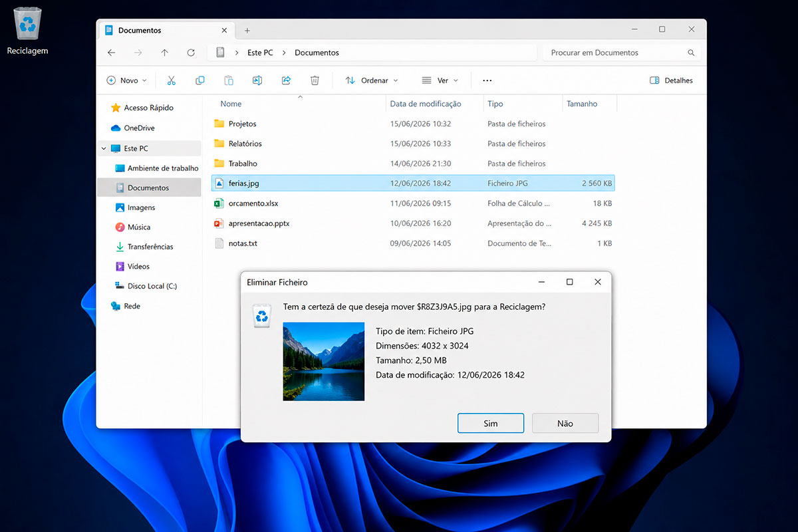The width and height of the screenshot is (798, 532).
Task: Open Transferências in the sidebar
Action: (144, 247)
